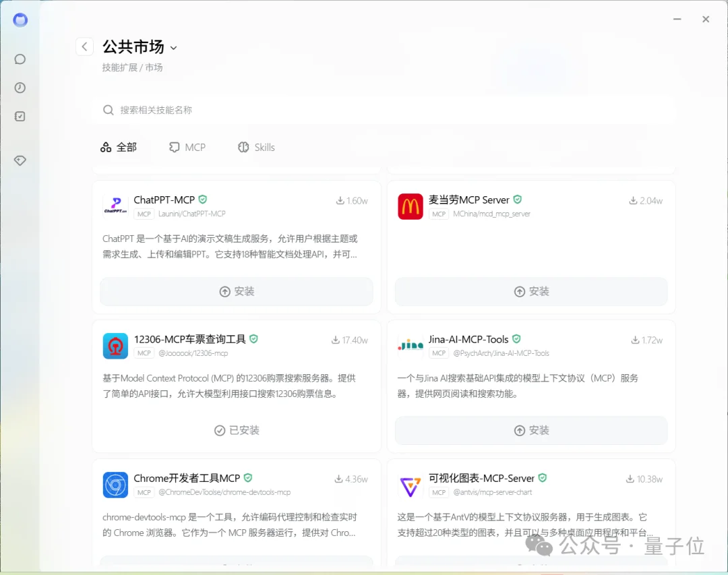The height and width of the screenshot is (575, 728).
Task: Click the 麦当劳MCP Server McDonald's icon
Action: pyautogui.click(x=410, y=206)
